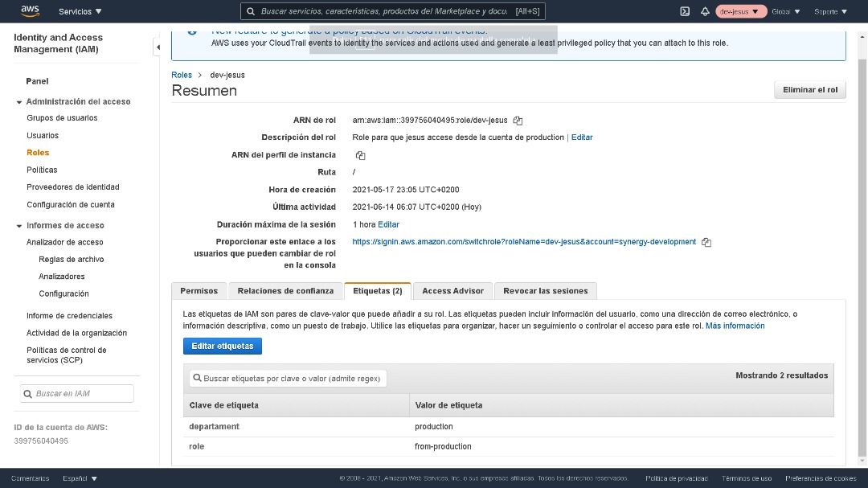Switch to Relaciones de confianza tab
The width and height of the screenshot is (868, 488).
(285, 291)
